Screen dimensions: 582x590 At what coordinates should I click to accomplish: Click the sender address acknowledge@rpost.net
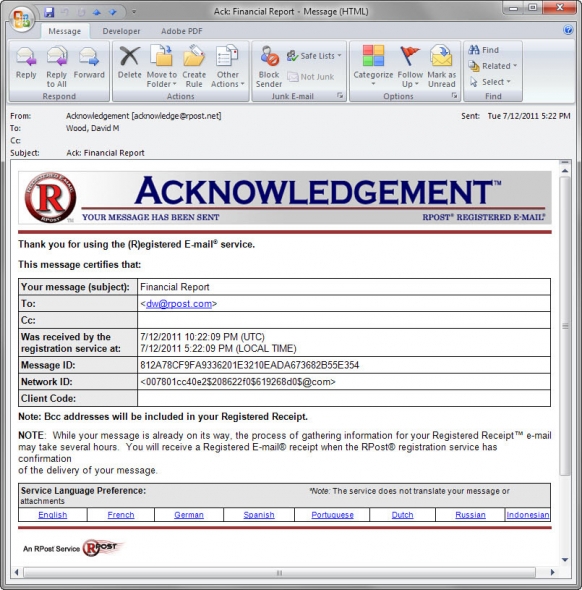(x=176, y=116)
